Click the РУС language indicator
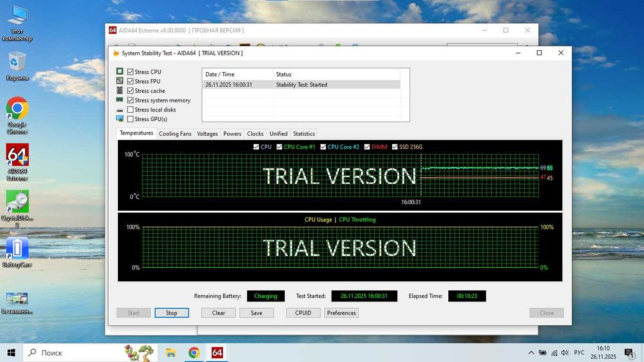 579,352
